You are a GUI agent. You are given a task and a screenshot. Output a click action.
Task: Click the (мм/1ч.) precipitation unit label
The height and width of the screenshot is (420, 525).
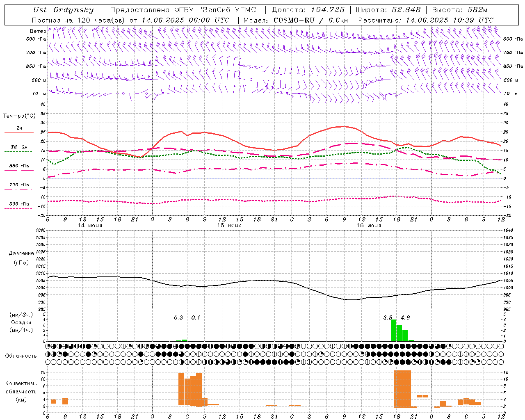(21, 330)
